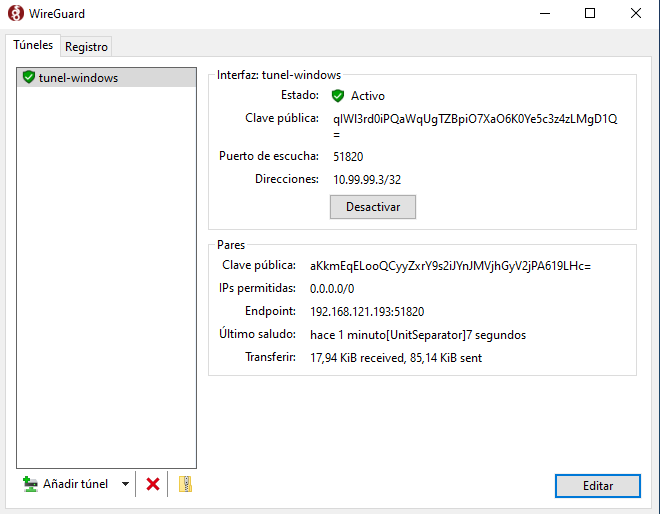Click the interface public key value
Viewport: 660px width, 514px height.
click(475, 119)
